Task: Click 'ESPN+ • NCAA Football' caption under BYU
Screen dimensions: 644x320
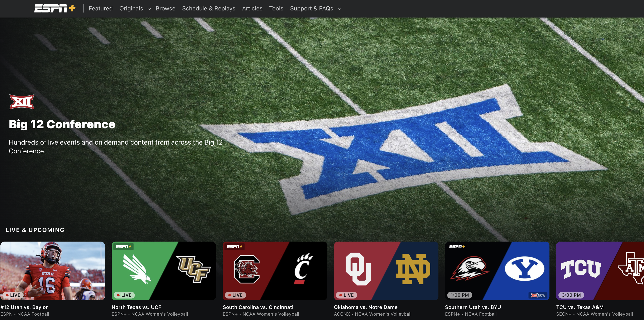Action: tap(471, 314)
